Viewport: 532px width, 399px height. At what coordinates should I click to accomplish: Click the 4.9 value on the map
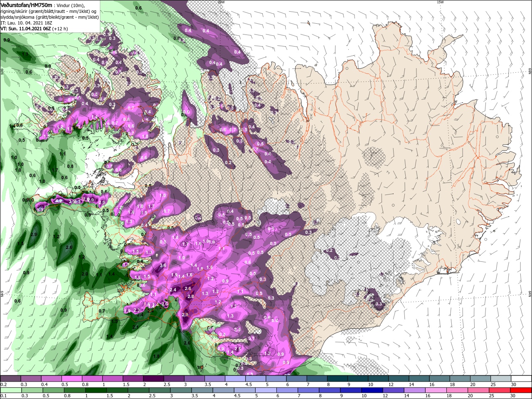(58, 201)
